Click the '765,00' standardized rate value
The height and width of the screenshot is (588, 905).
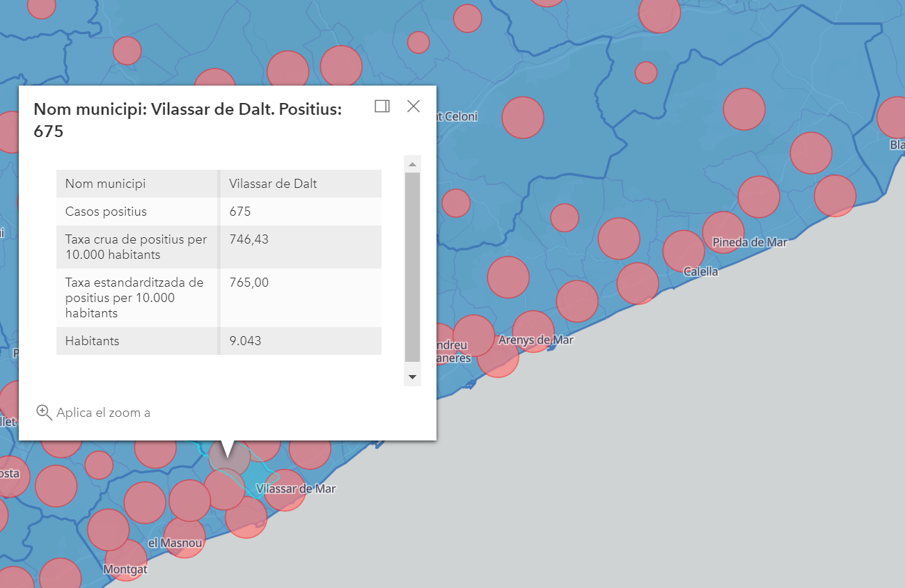(x=249, y=283)
